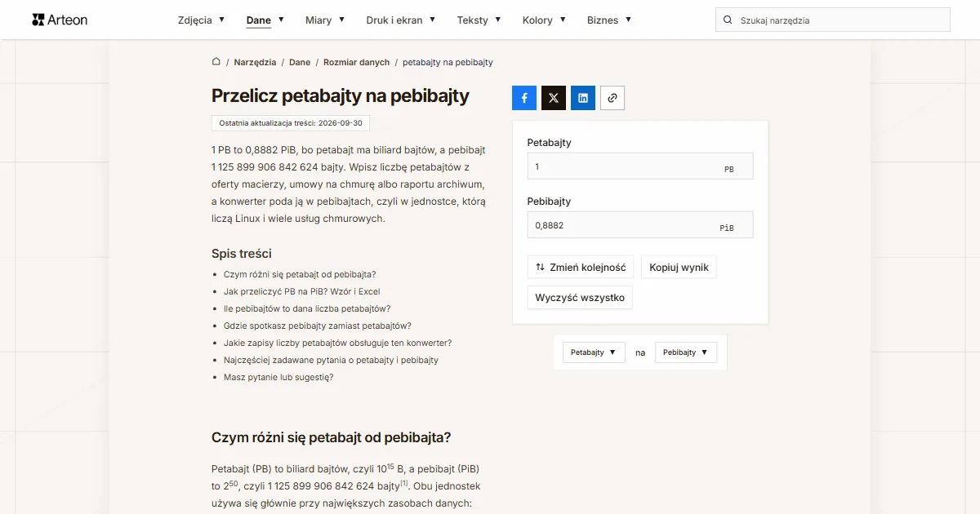Image resolution: width=980 pixels, height=514 pixels.
Task: Copy the page link with chain icon
Action: 612,98
